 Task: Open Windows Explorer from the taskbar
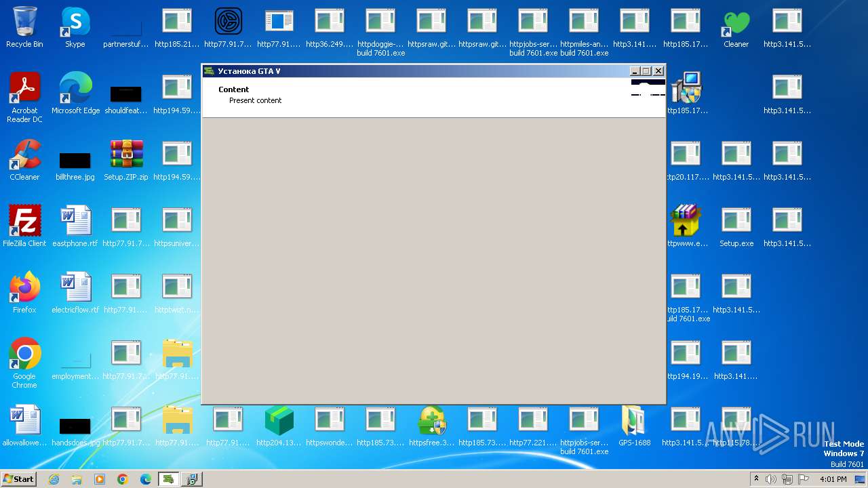point(77,479)
